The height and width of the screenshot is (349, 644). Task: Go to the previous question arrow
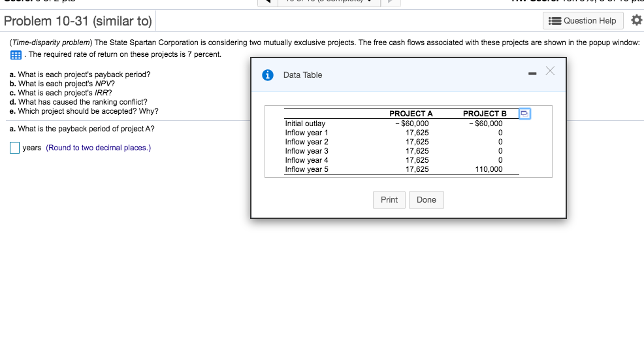point(267,2)
